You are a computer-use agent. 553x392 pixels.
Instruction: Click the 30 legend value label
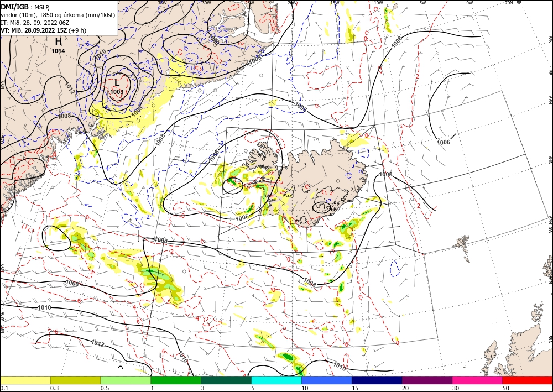(x=456, y=388)
